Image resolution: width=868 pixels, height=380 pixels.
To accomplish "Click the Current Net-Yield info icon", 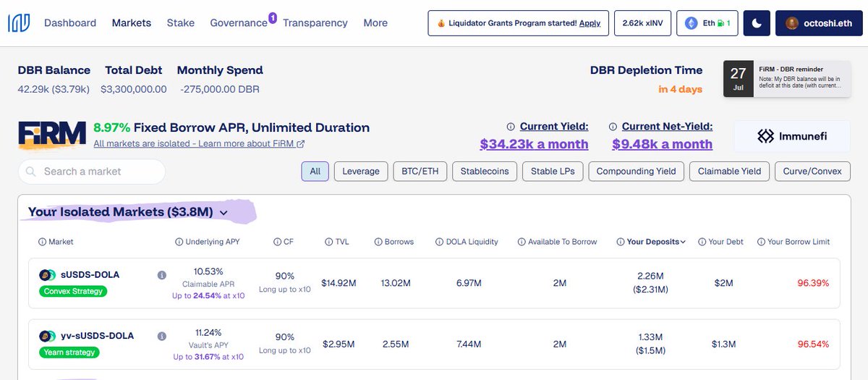I will pyautogui.click(x=613, y=127).
